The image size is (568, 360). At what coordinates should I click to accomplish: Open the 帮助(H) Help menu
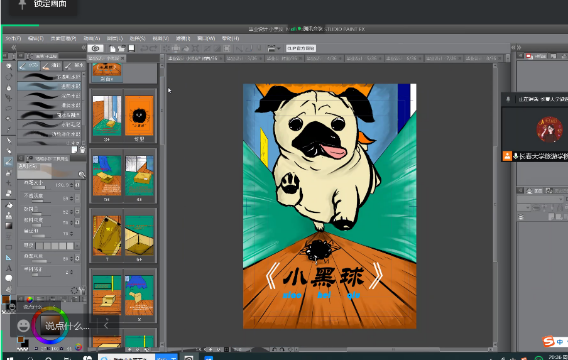pos(230,38)
